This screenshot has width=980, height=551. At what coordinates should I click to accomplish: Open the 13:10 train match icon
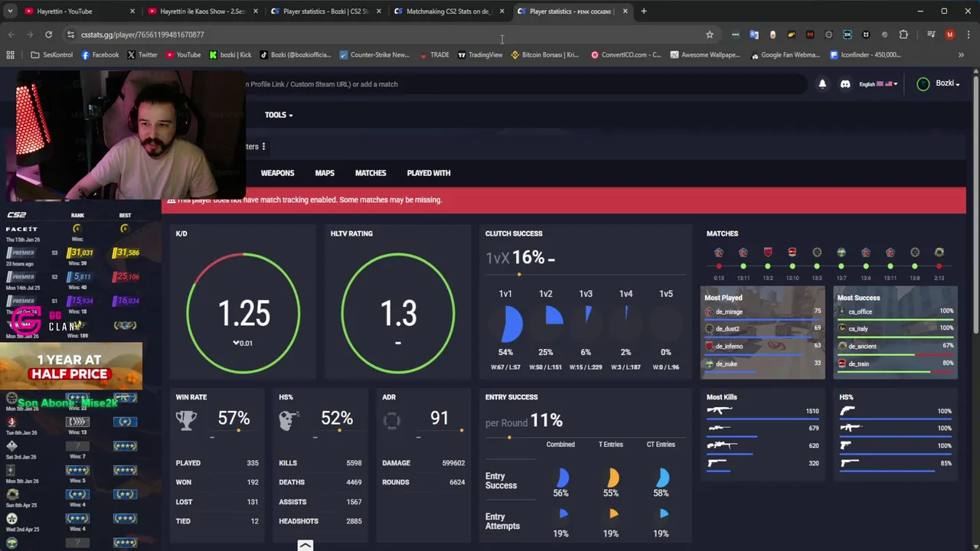[792, 253]
